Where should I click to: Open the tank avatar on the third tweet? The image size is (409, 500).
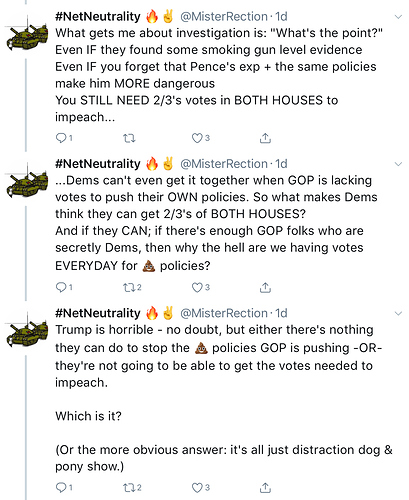click(27, 332)
